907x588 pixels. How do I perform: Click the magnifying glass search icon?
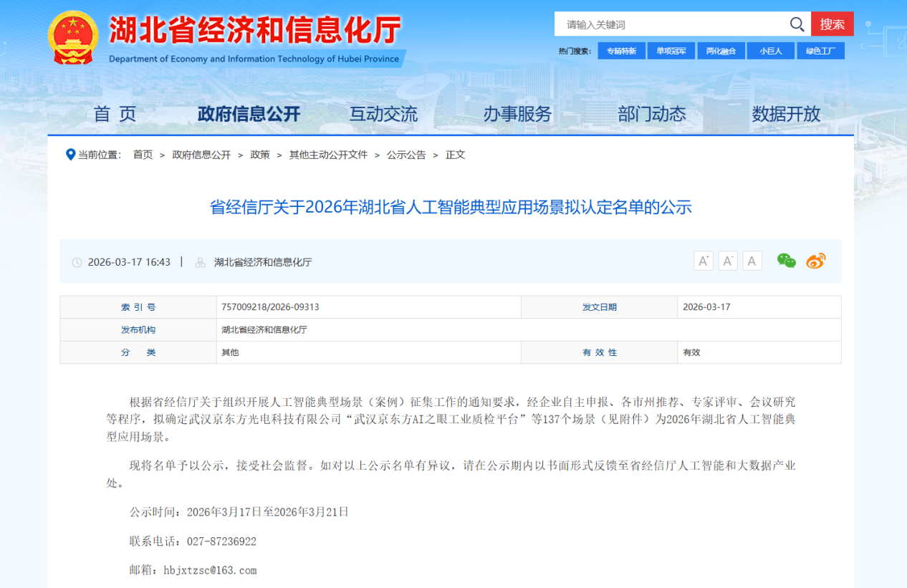click(x=797, y=24)
